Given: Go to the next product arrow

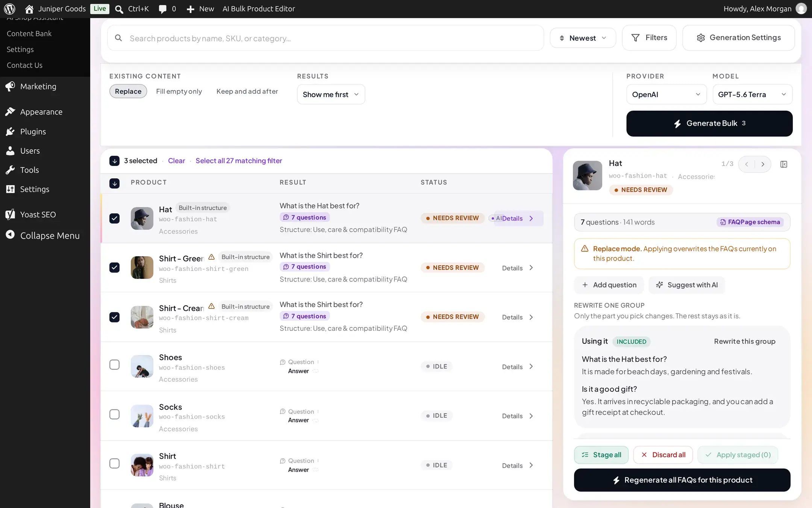Looking at the screenshot, I should (x=763, y=164).
